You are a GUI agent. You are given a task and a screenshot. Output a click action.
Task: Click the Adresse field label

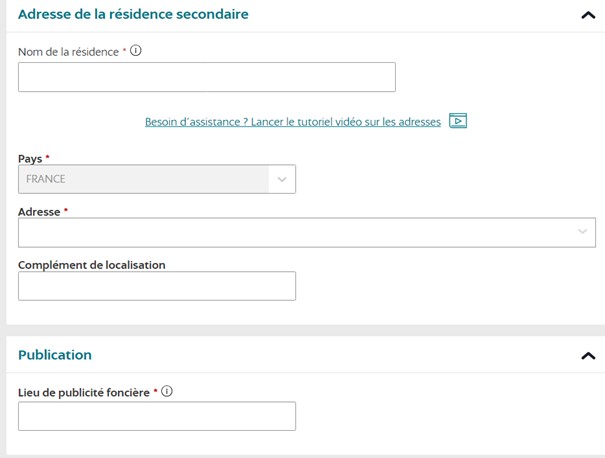tap(39, 212)
